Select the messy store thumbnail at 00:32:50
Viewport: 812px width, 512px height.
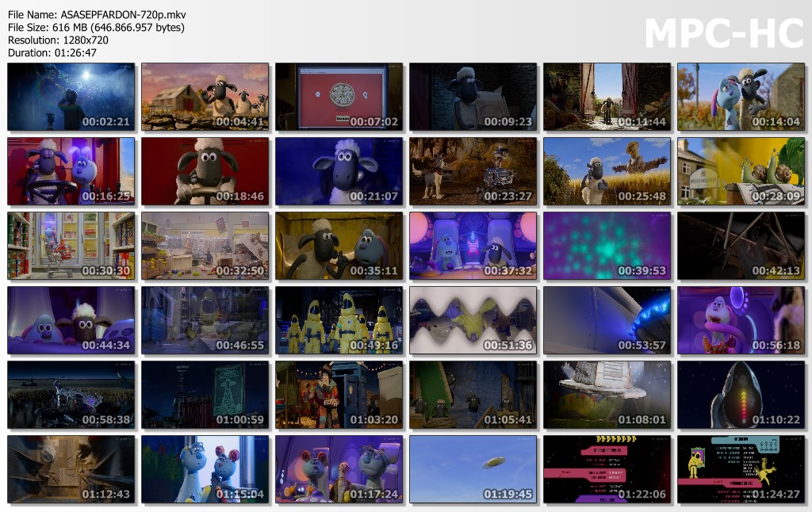coord(205,246)
